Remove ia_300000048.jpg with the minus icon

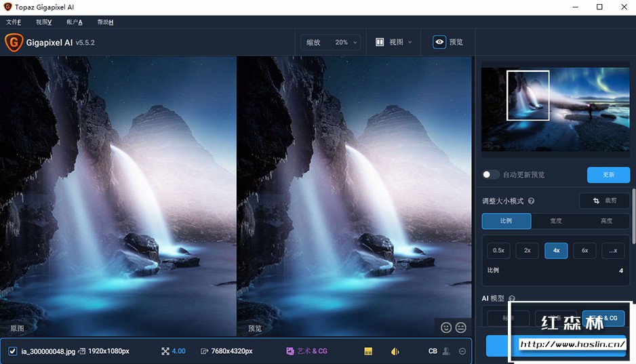click(462, 351)
